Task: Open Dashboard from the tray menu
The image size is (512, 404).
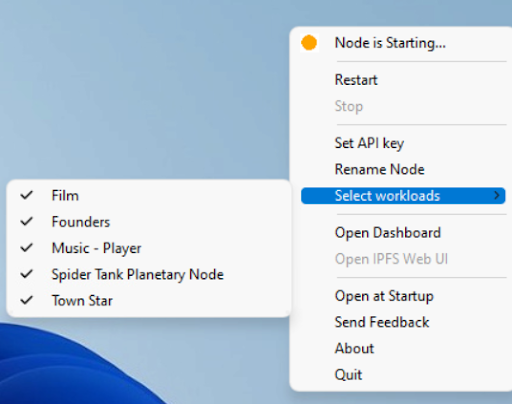Action: (388, 233)
